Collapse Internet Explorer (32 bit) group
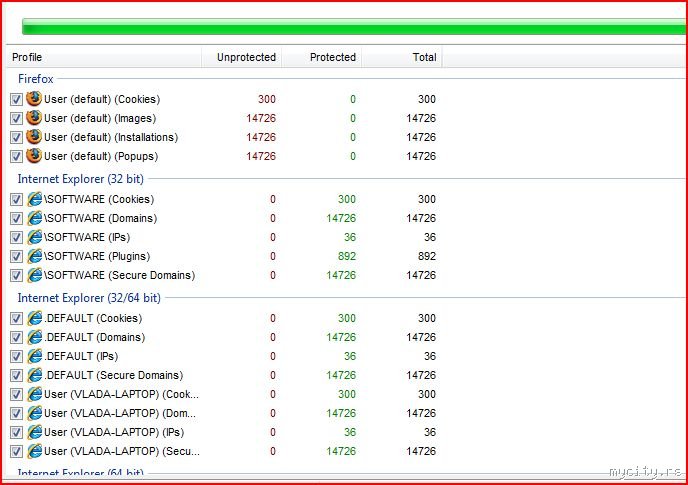Screen dimensions: 688x485 click(81, 179)
